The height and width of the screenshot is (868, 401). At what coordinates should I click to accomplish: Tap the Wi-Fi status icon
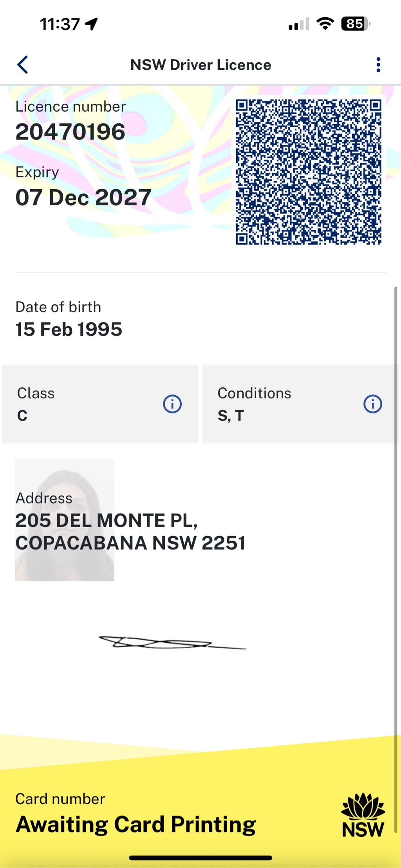pos(325,24)
